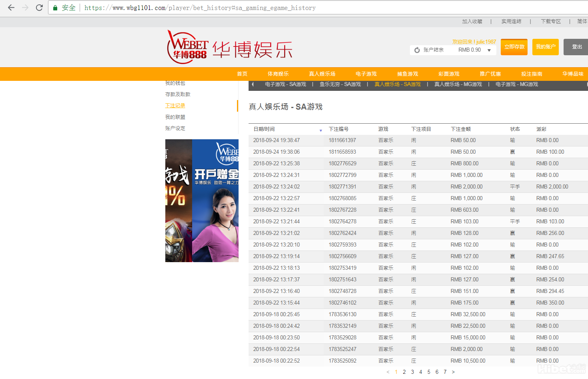This screenshot has width=588, height=379.
Task: Switch to 鱼乐无穷 - SA游戏 tab
Action: tap(340, 84)
